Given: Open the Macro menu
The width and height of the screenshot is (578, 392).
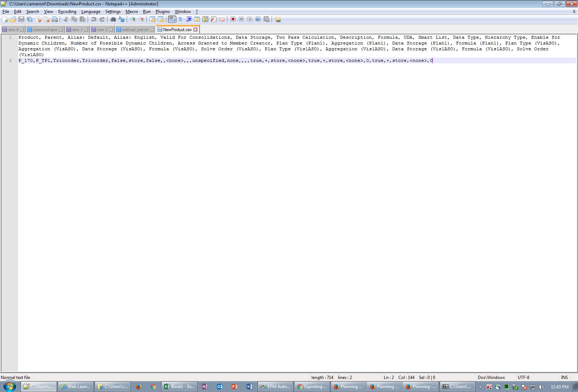Looking at the screenshot, I should [x=132, y=12].
